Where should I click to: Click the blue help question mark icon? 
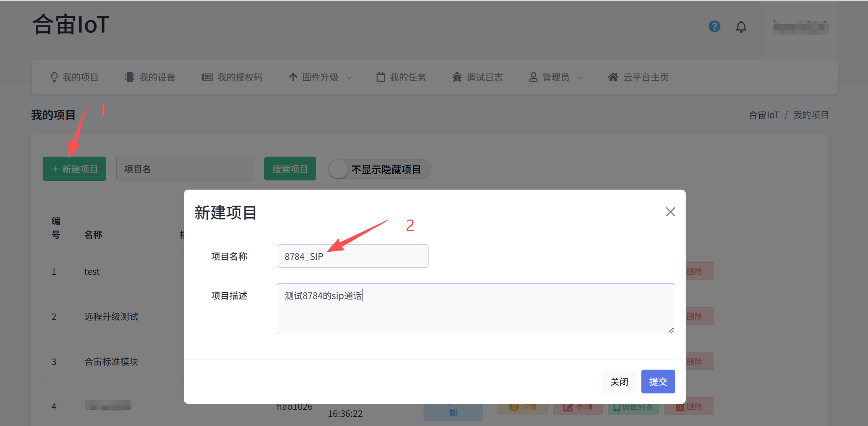[714, 27]
